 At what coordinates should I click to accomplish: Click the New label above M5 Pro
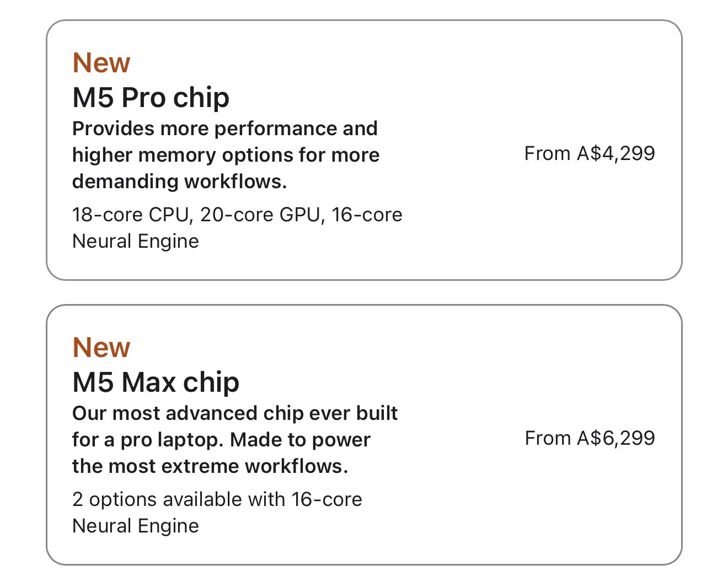101,62
